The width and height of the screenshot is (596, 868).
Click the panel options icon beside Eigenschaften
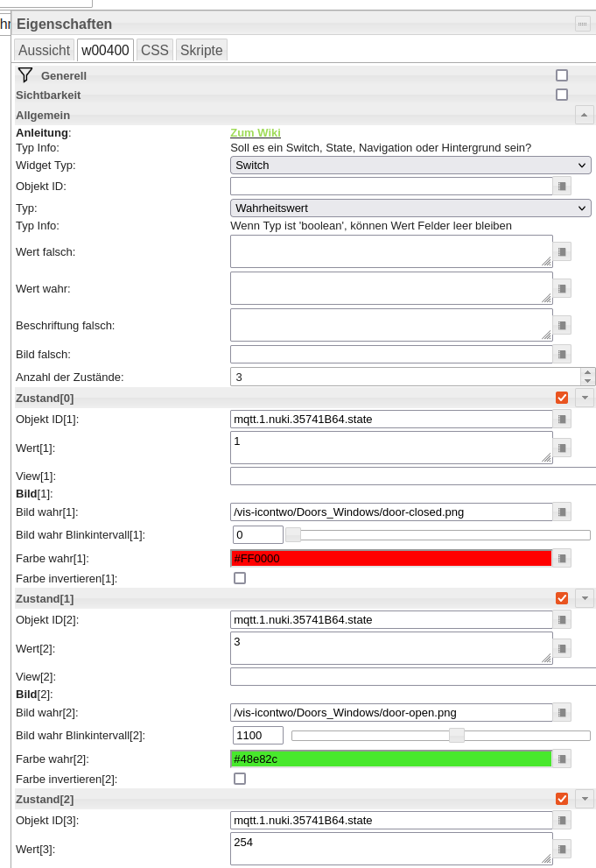pos(582,24)
